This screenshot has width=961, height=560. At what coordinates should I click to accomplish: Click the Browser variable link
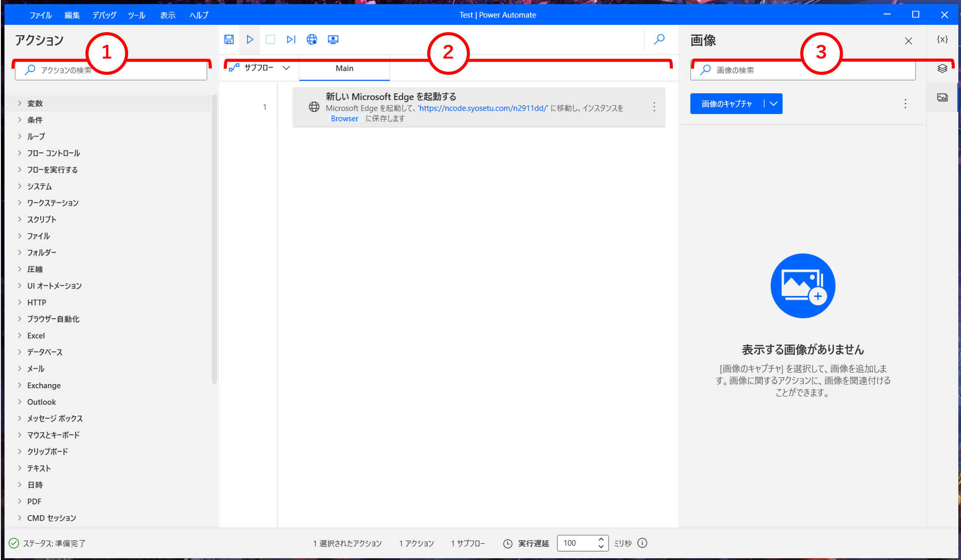(344, 119)
